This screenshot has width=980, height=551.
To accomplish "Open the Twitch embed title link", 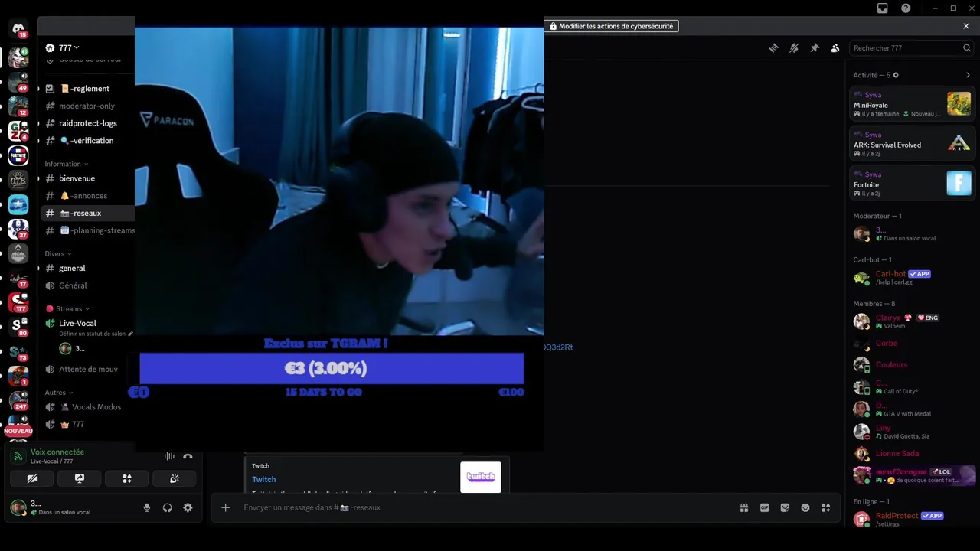I will pyautogui.click(x=264, y=479).
